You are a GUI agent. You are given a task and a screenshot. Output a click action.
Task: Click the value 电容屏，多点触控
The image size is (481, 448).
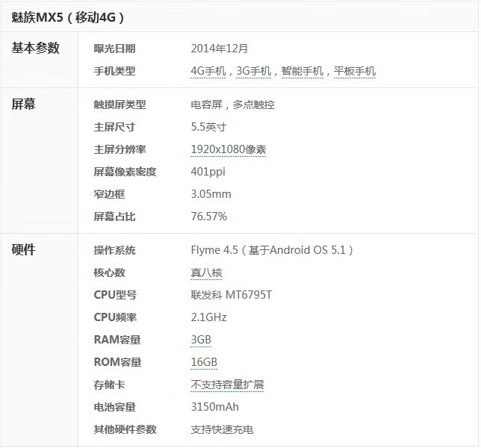point(232,105)
